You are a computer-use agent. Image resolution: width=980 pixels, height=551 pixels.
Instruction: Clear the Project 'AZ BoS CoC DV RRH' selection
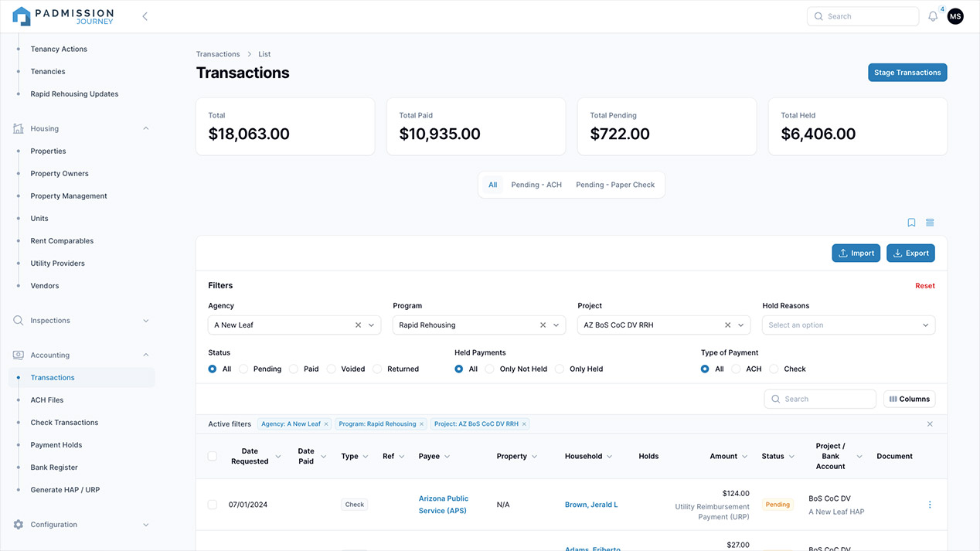tap(727, 325)
